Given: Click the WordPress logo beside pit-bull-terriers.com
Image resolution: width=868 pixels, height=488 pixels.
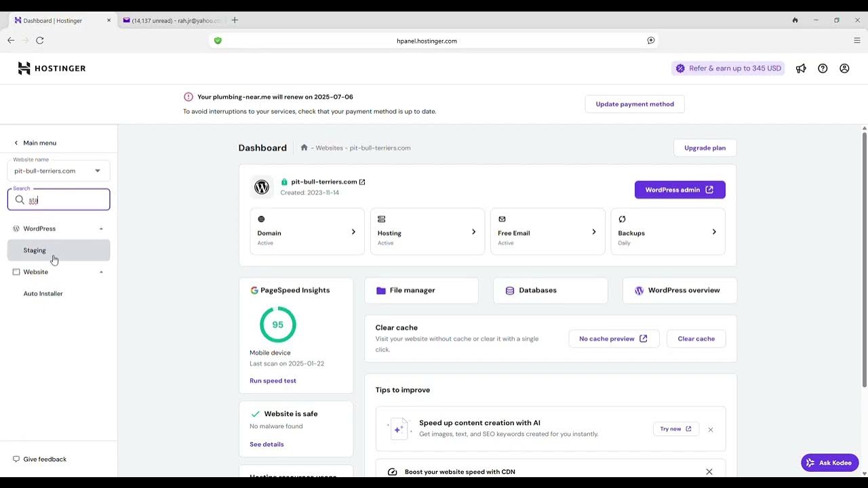Looking at the screenshot, I should click(262, 187).
